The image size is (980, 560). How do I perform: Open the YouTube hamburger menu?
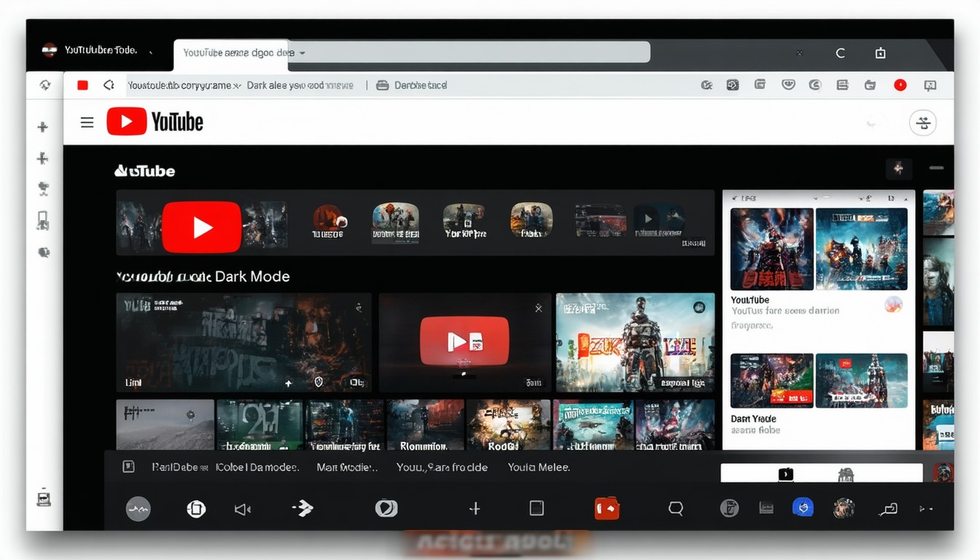(x=87, y=122)
